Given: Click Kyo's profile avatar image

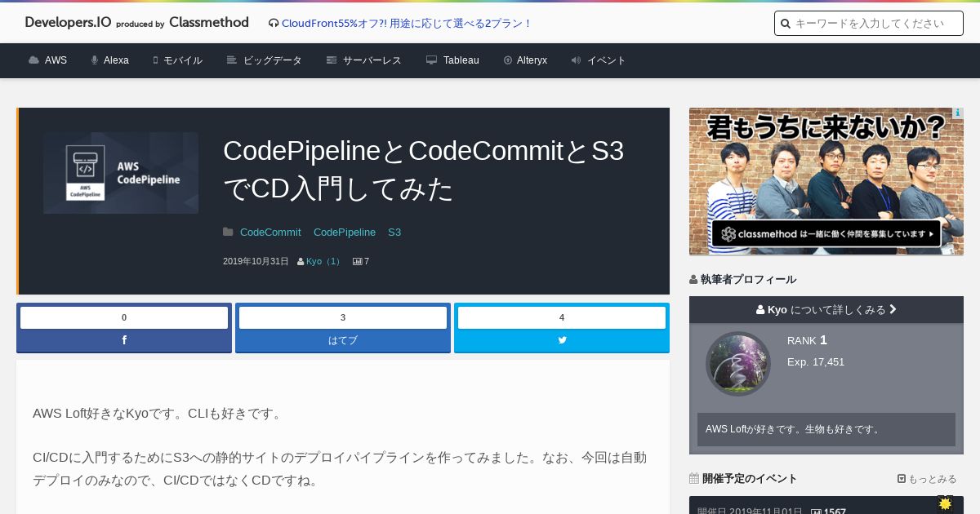Looking at the screenshot, I should [738, 364].
